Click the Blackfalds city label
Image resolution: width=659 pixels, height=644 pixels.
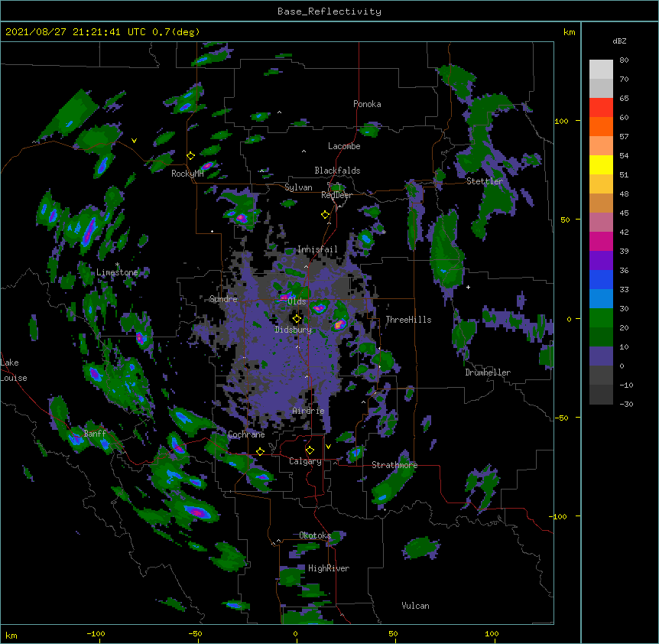[337, 171]
